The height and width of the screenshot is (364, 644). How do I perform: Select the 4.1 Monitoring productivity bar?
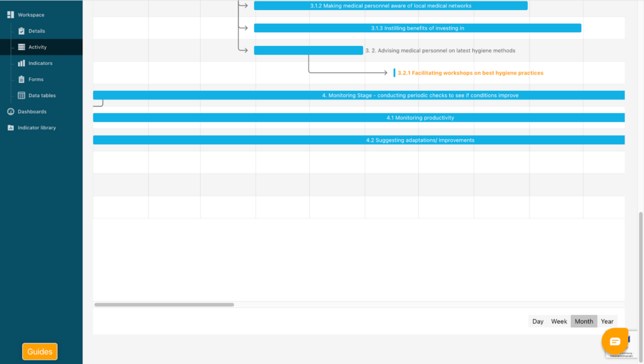pyautogui.click(x=358, y=118)
